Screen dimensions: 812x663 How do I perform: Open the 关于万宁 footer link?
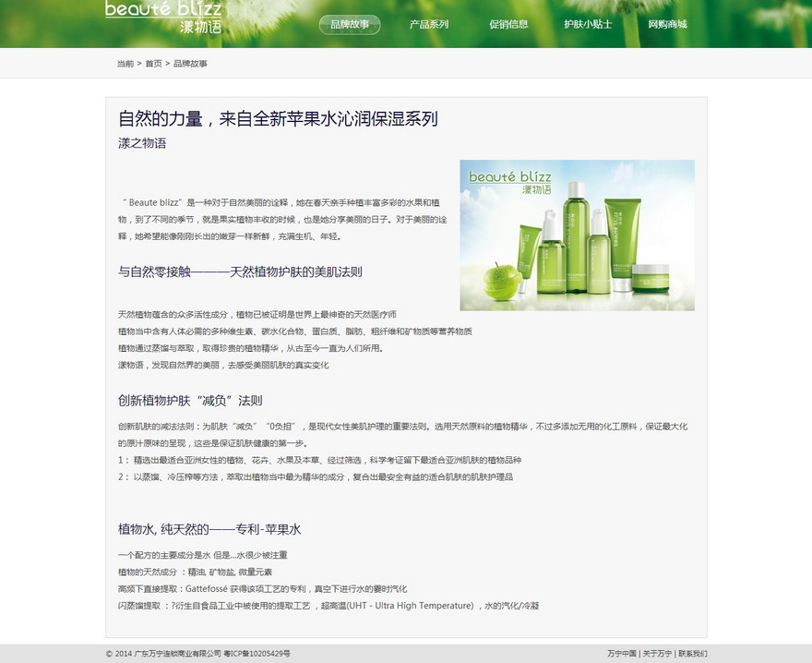tap(657, 654)
